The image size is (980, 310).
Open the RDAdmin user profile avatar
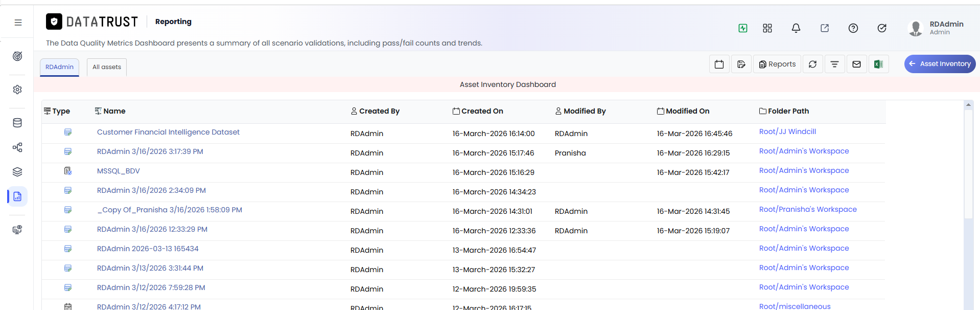click(916, 28)
